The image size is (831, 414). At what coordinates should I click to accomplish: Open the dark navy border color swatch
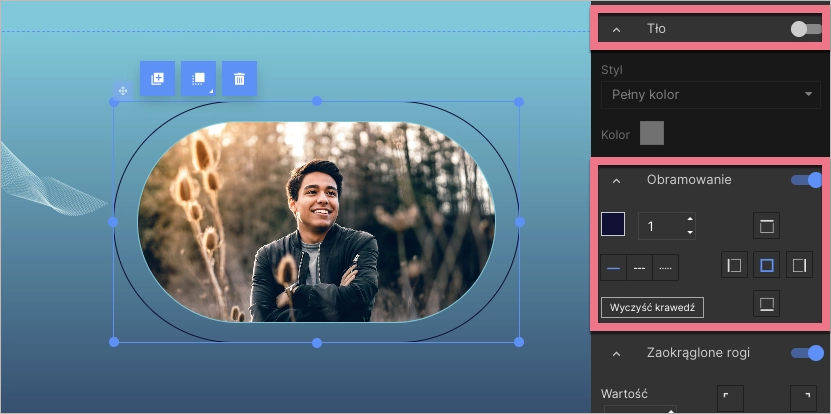click(x=613, y=225)
